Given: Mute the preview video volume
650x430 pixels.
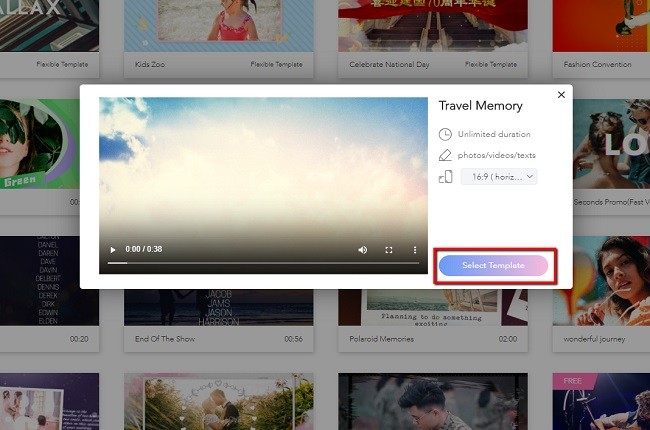Looking at the screenshot, I should [363, 250].
